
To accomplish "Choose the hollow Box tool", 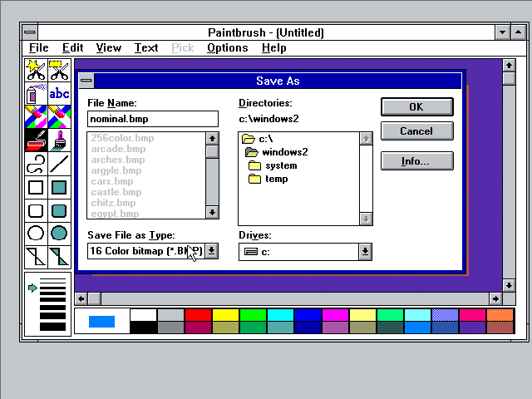I will click(x=36, y=187).
